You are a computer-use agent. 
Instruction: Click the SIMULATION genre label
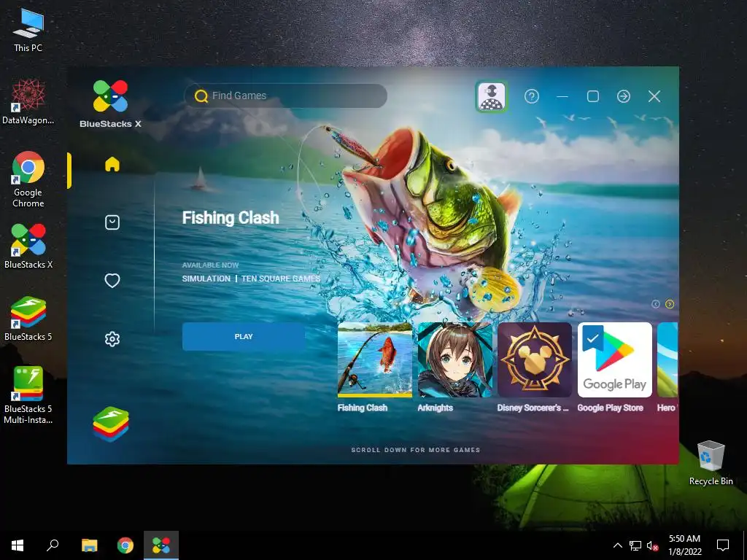click(x=206, y=279)
